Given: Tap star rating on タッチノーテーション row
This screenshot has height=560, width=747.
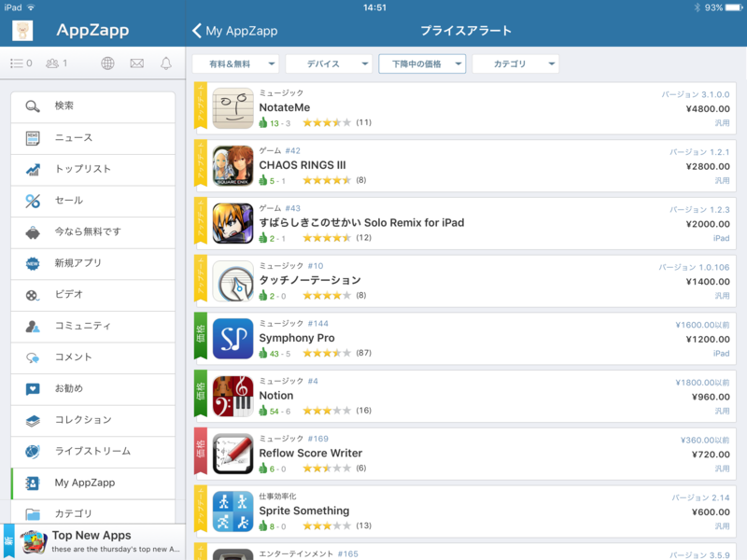Looking at the screenshot, I should (x=327, y=295).
